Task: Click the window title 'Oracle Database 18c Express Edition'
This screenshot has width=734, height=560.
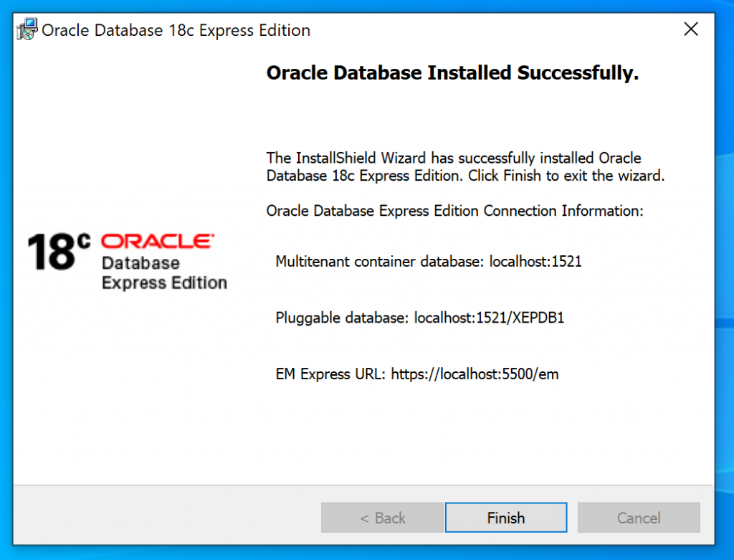Action: tap(176, 30)
